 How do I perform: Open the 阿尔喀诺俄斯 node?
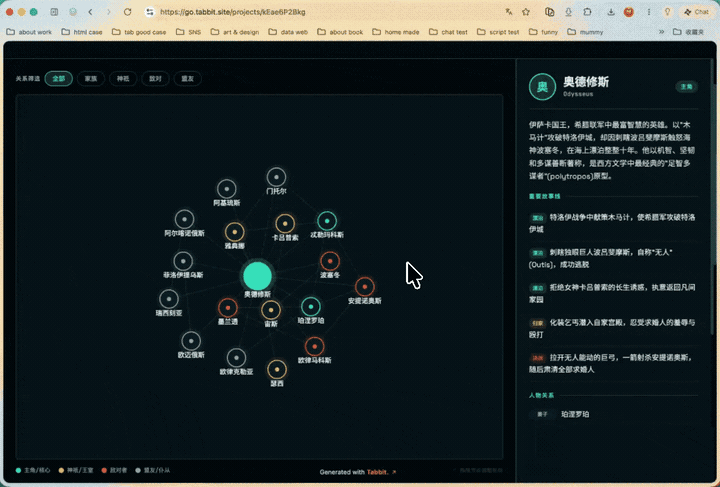click(184, 219)
